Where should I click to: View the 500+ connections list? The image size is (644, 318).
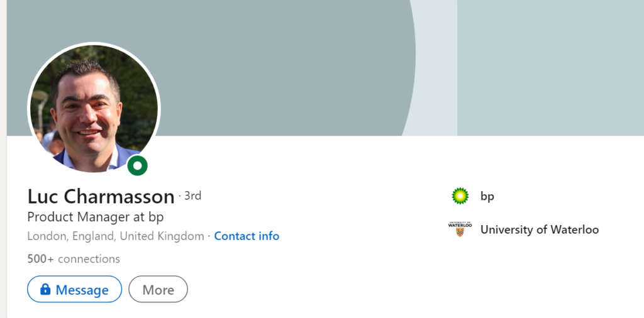tap(74, 259)
